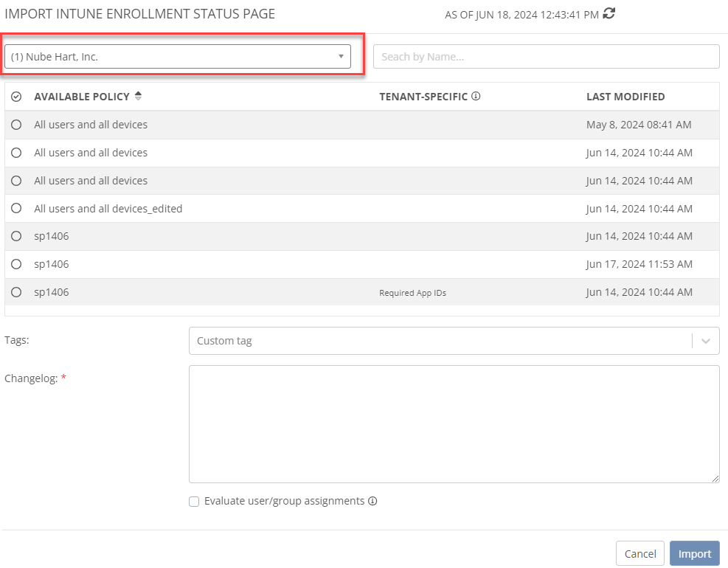Select sp1406 policy modified Jun 17, 2024

(x=16, y=264)
